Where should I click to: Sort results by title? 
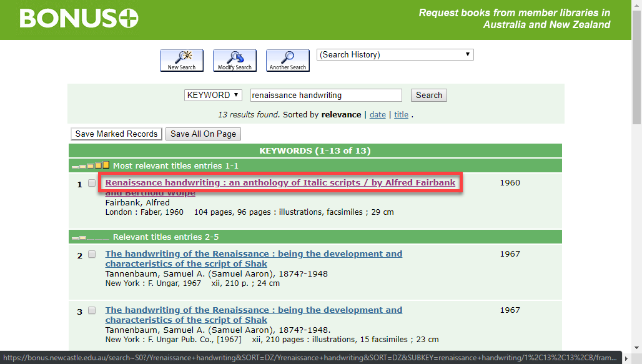[x=401, y=115]
